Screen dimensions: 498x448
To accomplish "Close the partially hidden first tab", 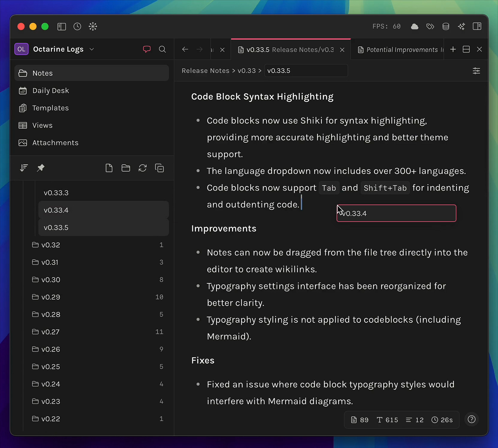I will tap(222, 50).
